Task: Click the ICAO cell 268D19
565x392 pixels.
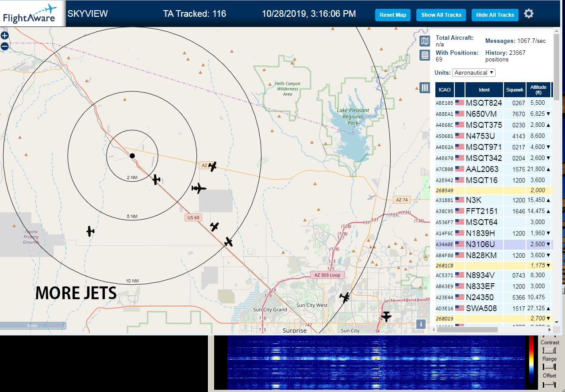Action: pyautogui.click(x=445, y=318)
